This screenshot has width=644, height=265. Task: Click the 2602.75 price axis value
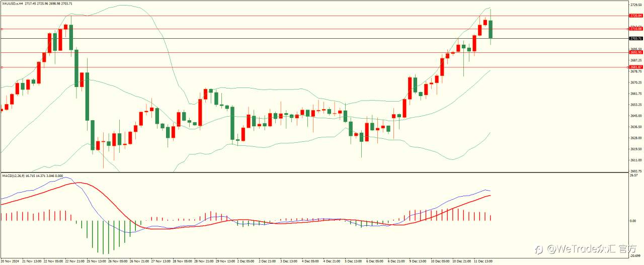coord(636,171)
